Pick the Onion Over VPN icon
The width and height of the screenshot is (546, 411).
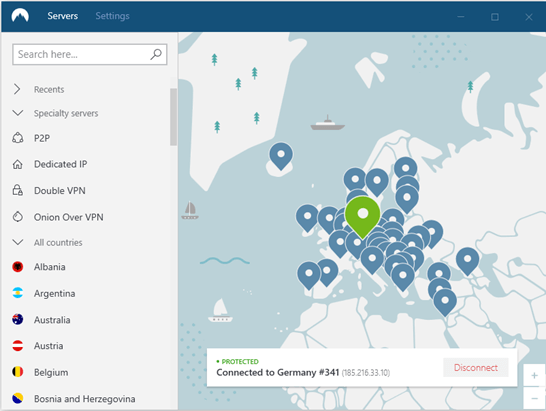click(x=18, y=217)
